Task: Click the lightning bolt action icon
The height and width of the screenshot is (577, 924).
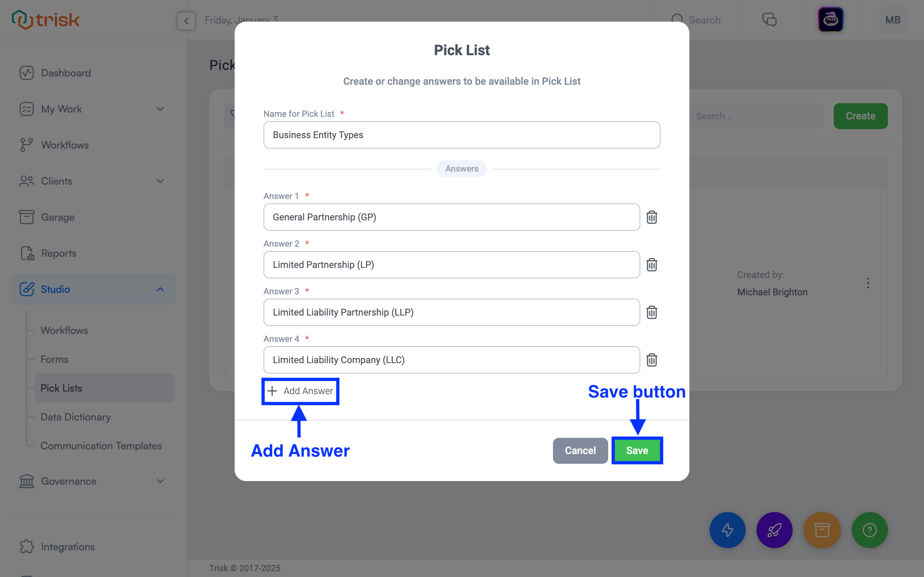Action: point(727,530)
